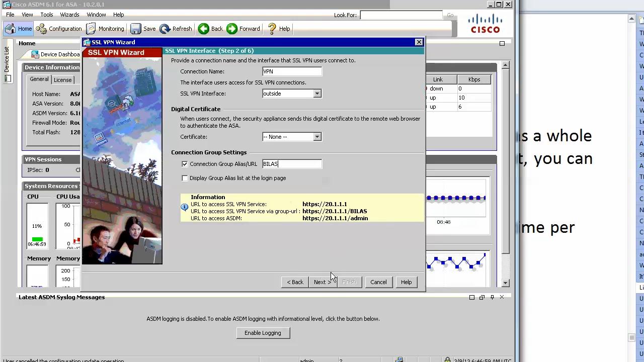Image resolution: width=644 pixels, height=362 pixels.
Task: Click the wizard Help button
Action: [406, 282]
